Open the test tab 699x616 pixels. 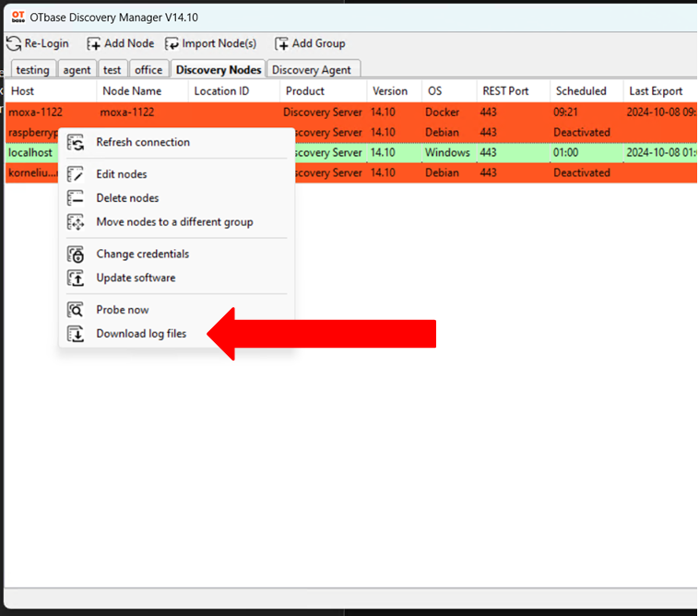[113, 70]
